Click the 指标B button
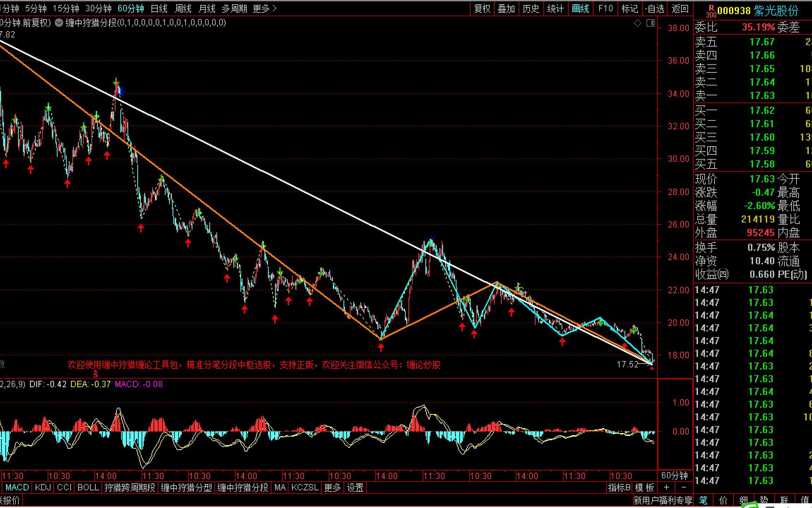Screen dimensions: 812x508 click(x=619, y=488)
